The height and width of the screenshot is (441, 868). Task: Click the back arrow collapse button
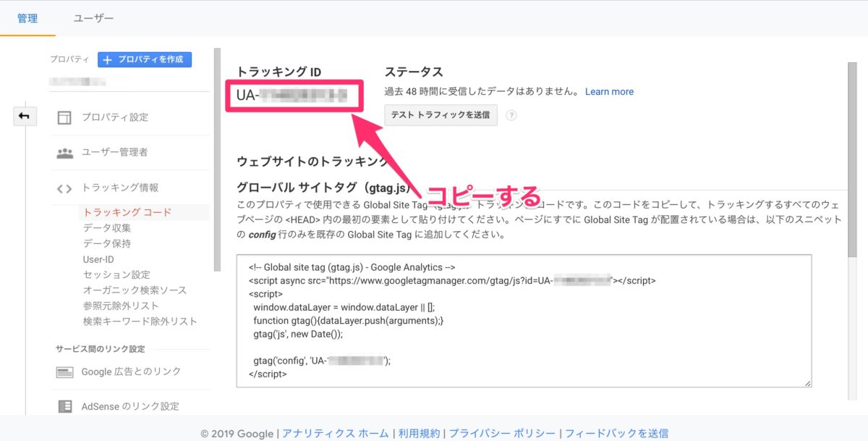[25, 116]
